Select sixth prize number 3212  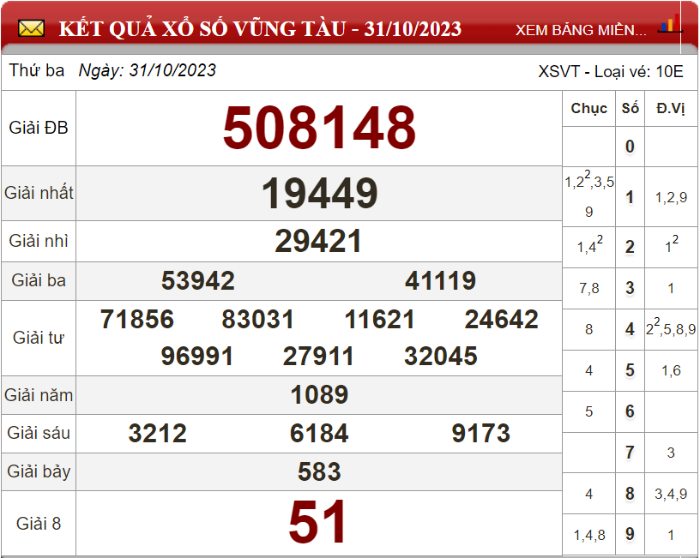click(157, 433)
